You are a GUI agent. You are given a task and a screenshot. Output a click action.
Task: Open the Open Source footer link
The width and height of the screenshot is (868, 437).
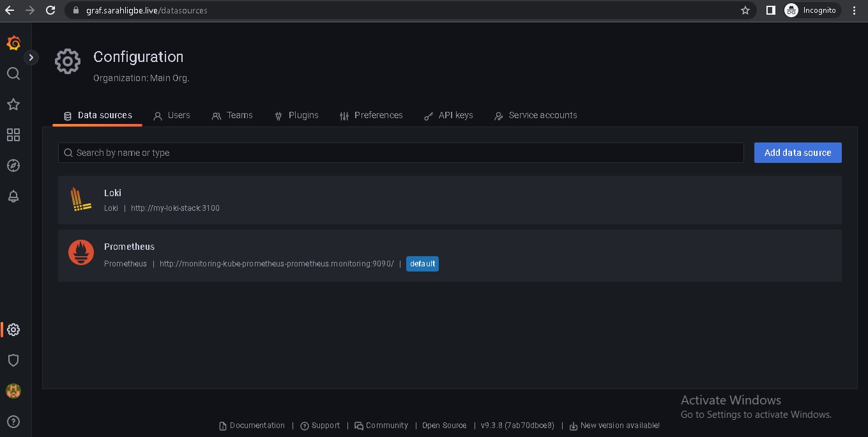point(444,425)
